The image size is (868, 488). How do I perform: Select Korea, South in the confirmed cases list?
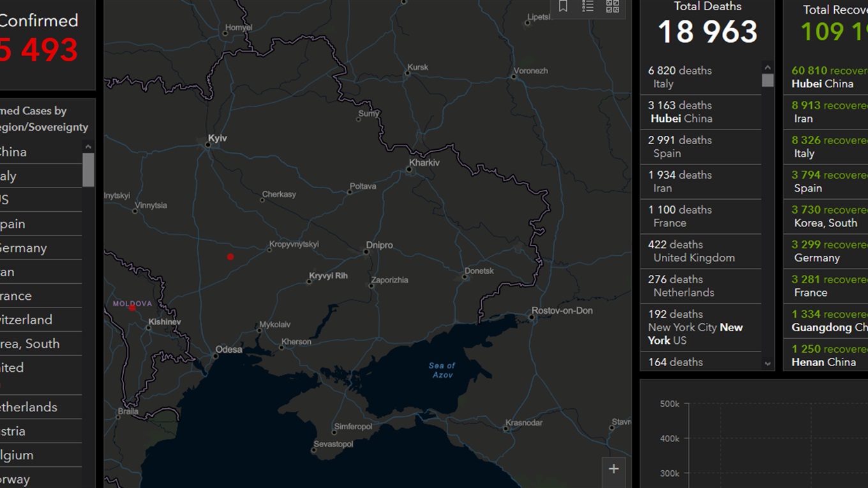point(41,344)
